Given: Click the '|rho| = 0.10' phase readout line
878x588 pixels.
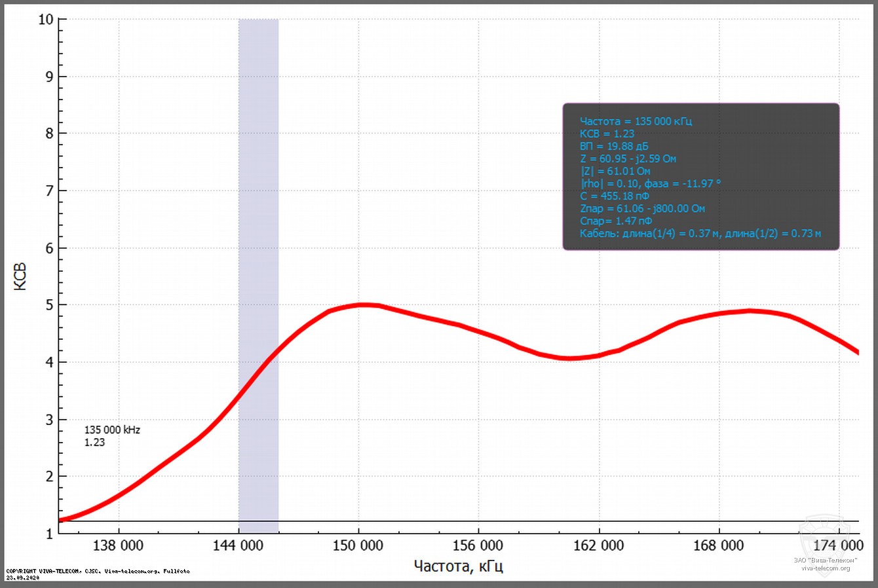Looking at the screenshot, I should tap(649, 183).
